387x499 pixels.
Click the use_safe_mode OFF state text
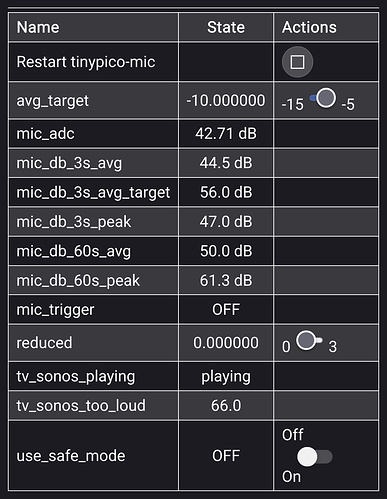[226, 456]
